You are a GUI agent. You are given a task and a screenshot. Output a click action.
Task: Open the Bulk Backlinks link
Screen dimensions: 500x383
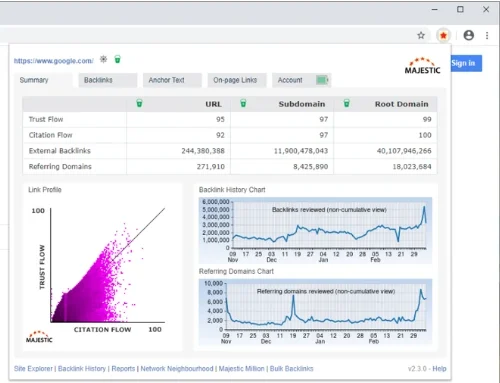291,369
